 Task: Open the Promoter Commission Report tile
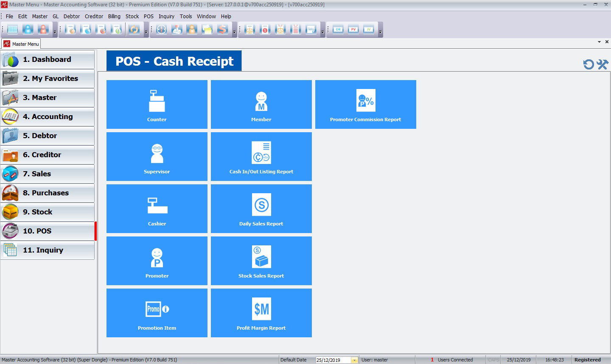[x=365, y=104]
